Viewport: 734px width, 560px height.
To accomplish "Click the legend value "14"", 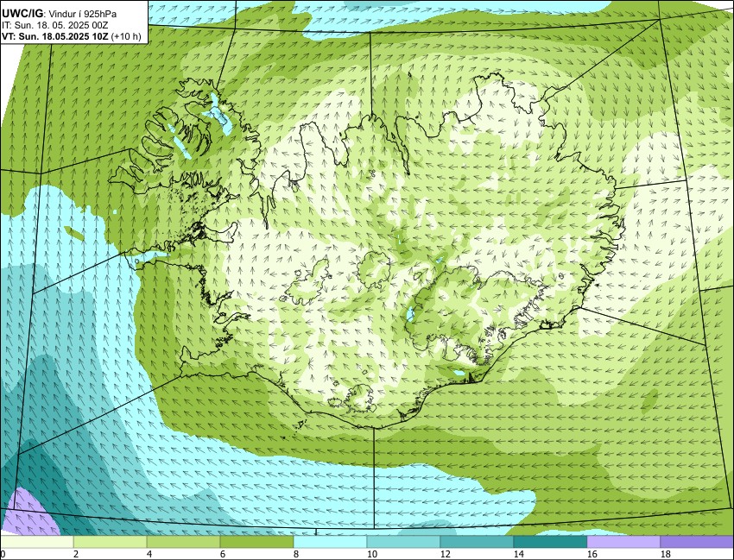I will click(519, 554).
